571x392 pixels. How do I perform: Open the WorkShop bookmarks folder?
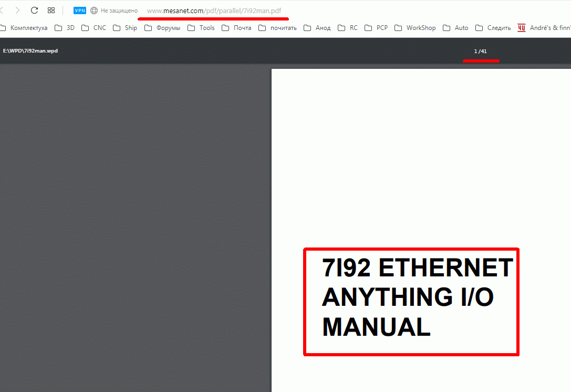[415, 28]
